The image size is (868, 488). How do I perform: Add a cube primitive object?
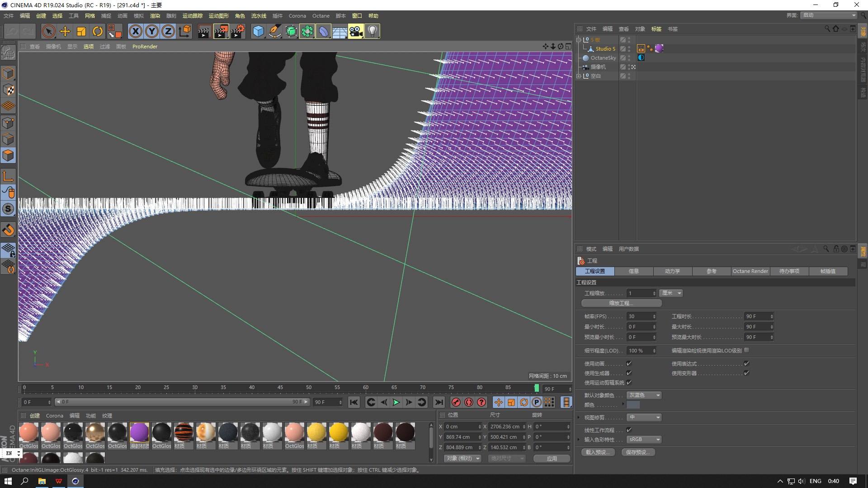(258, 31)
